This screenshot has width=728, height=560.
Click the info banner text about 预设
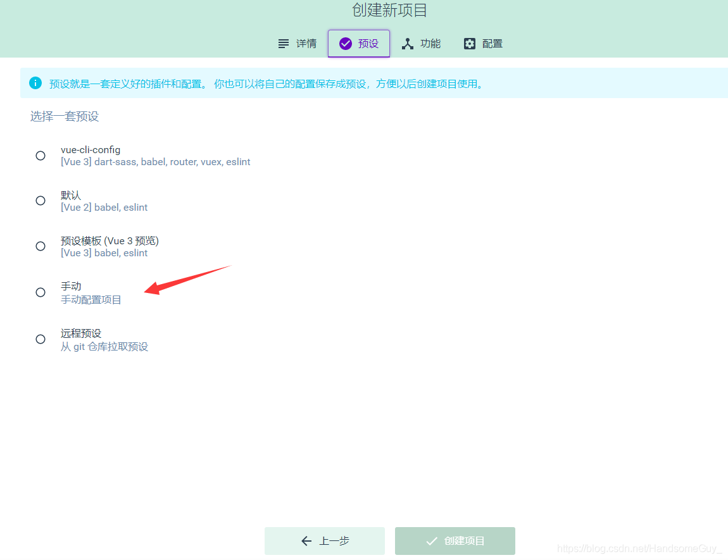point(267,84)
